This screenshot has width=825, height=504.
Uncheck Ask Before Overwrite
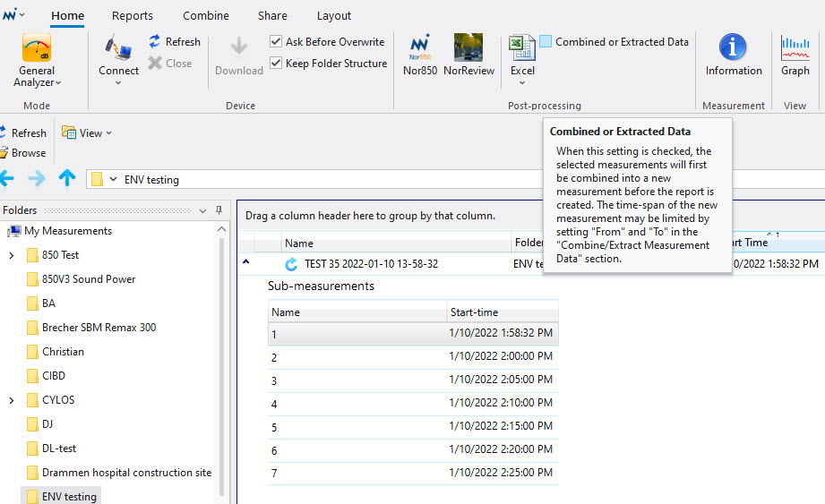(276, 42)
